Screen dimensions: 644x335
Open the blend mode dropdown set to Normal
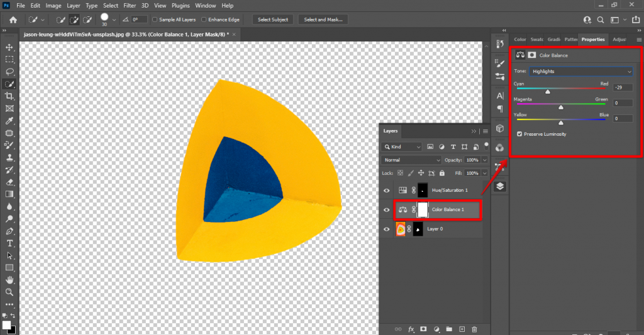click(412, 160)
